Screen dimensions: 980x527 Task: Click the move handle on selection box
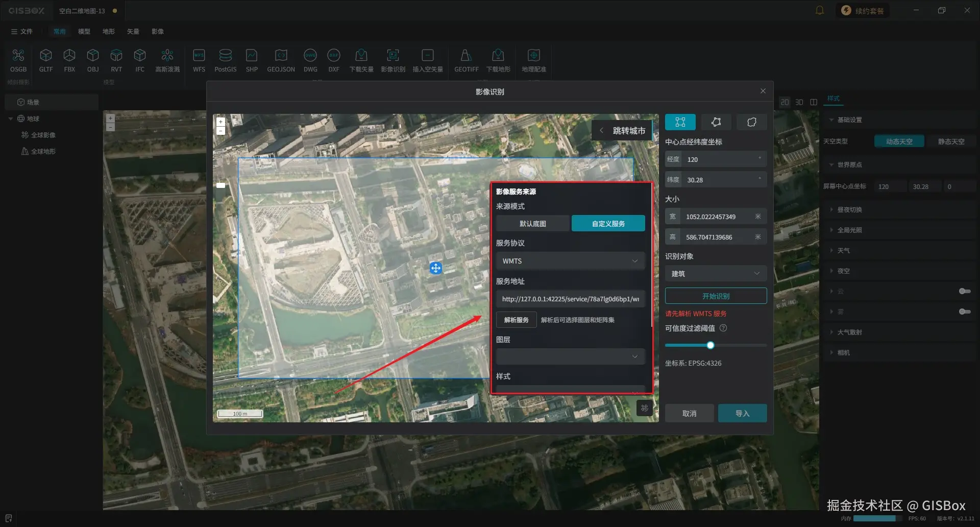[x=435, y=268]
